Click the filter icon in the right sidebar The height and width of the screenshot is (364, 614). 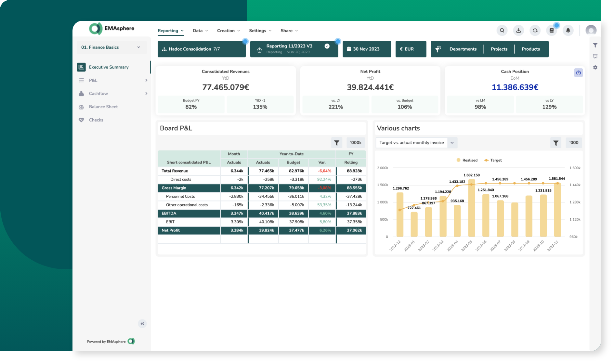595,45
